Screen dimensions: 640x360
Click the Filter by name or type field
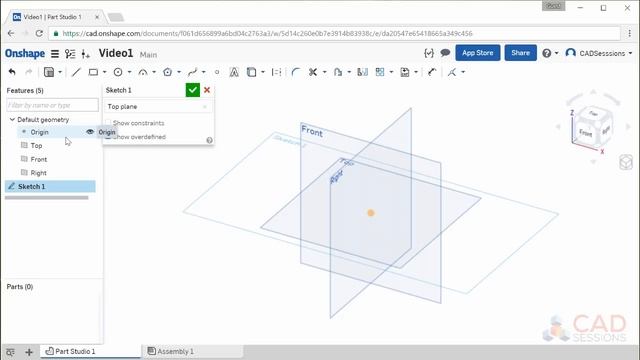pos(52,105)
